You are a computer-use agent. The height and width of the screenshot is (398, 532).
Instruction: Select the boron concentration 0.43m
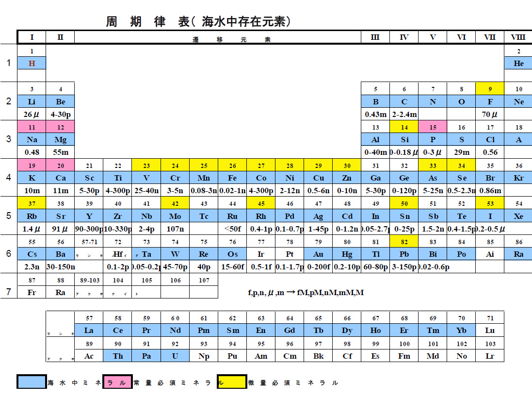click(x=375, y=115)
